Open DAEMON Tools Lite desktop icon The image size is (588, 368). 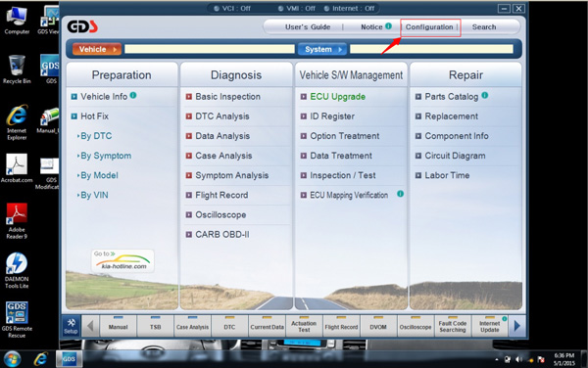coord(17,270)
